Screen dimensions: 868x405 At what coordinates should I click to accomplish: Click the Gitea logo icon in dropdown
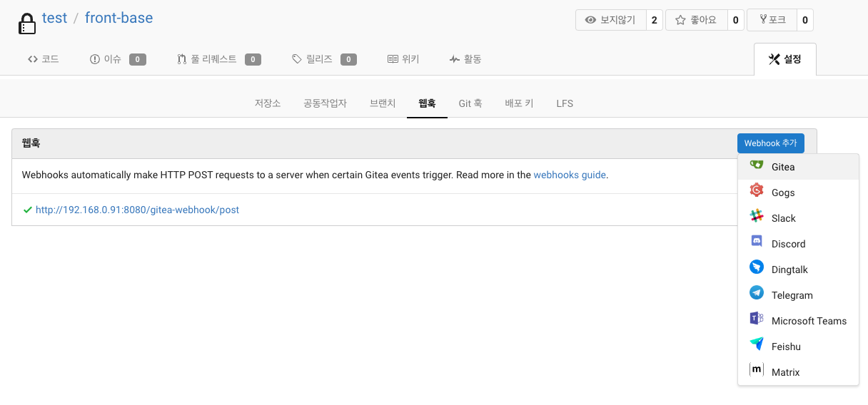(x=757, y=166)
